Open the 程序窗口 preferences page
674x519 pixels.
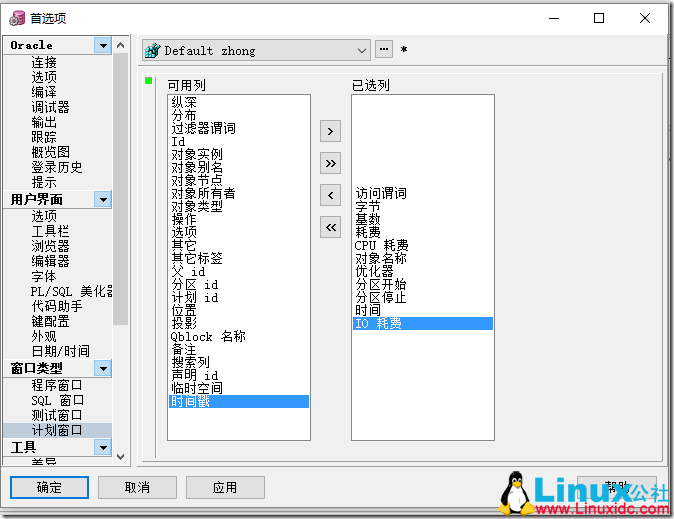click(x=57, y=385)
